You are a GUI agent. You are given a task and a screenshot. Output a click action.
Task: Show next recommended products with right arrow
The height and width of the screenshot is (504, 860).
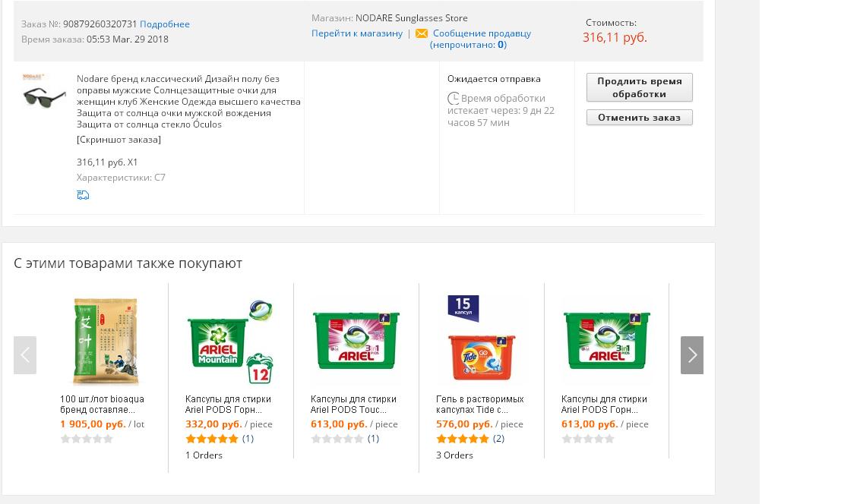click(691, 355)
